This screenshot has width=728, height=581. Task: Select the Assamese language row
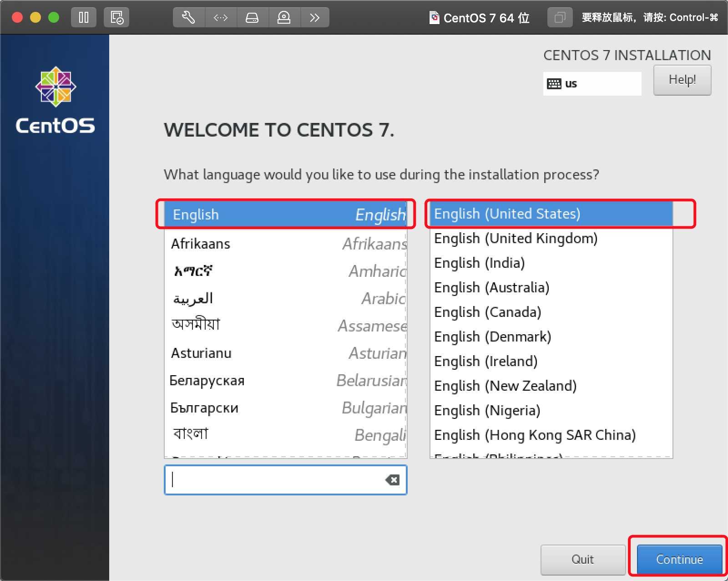click(x=286, y=326)
